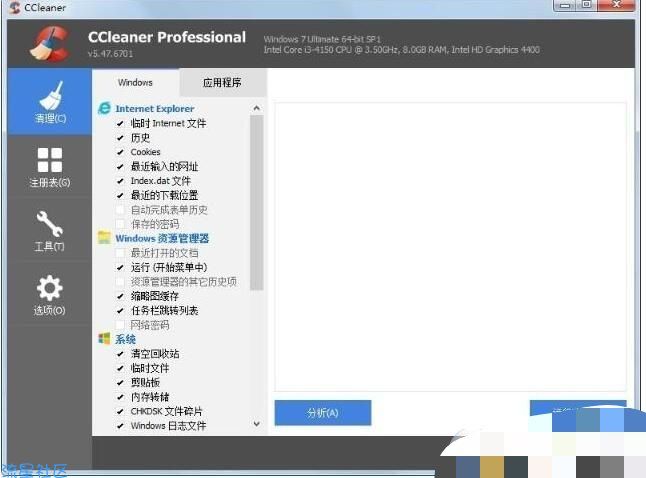Uncheck 临时 Internet 文件

pos(120,123)
